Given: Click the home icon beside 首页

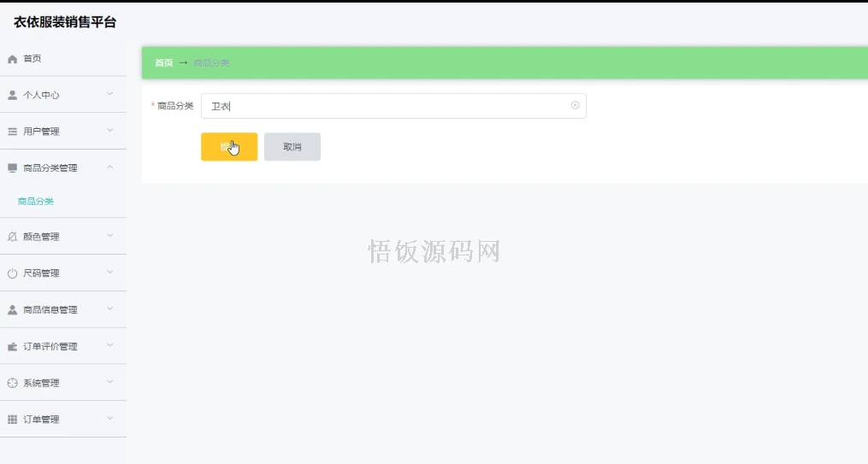Looking at the screenshot, I should pyautogui.click(x=12, y=59).
